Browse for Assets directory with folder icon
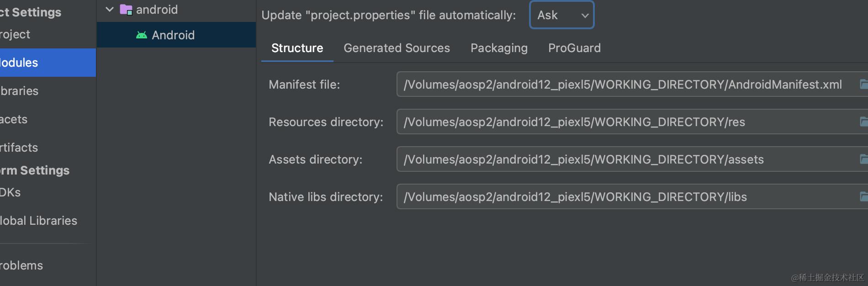Image resolution: width=868 pixels, height=286 pixels. (863, 159)
